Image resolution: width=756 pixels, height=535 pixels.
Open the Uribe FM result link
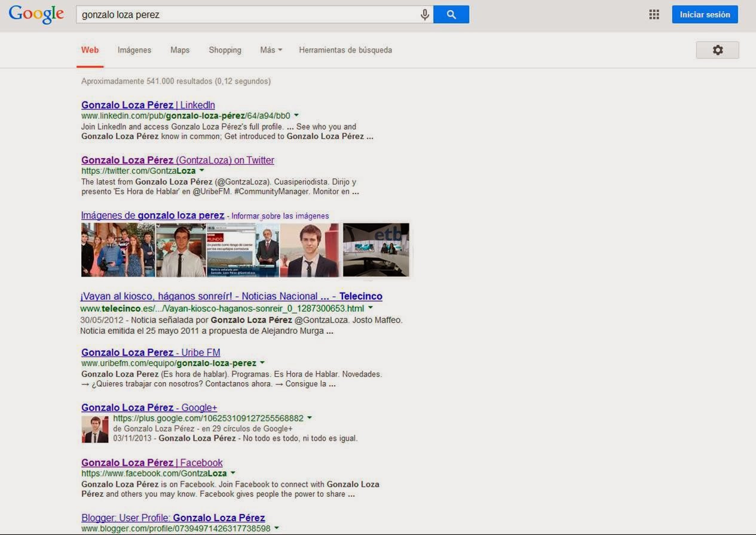click(x=151, y=352)
